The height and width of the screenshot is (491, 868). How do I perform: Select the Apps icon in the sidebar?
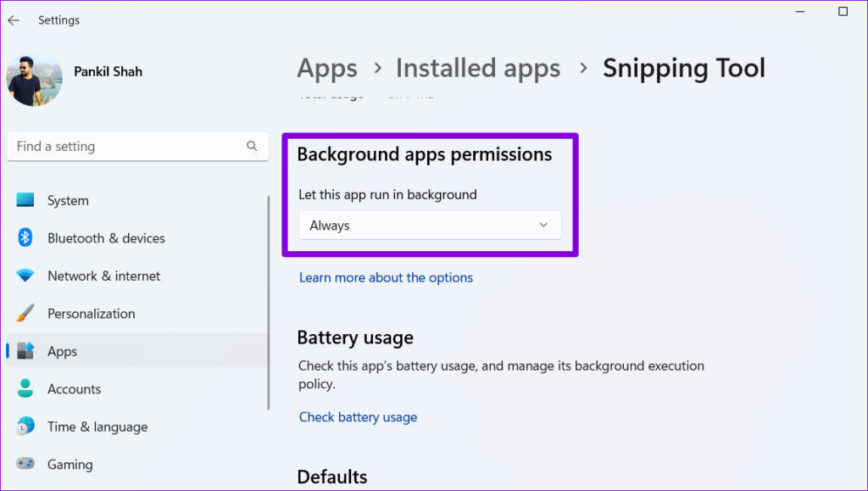[x=25, y=350]
